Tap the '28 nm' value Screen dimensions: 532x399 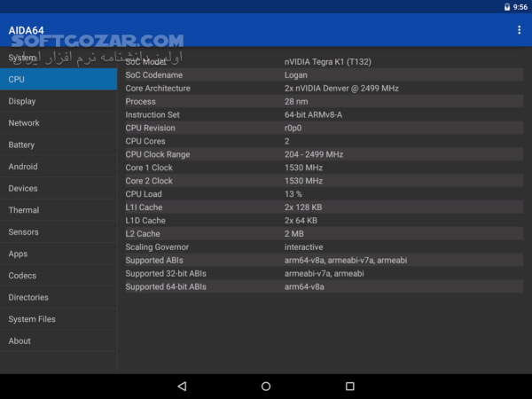pos(296,101)
